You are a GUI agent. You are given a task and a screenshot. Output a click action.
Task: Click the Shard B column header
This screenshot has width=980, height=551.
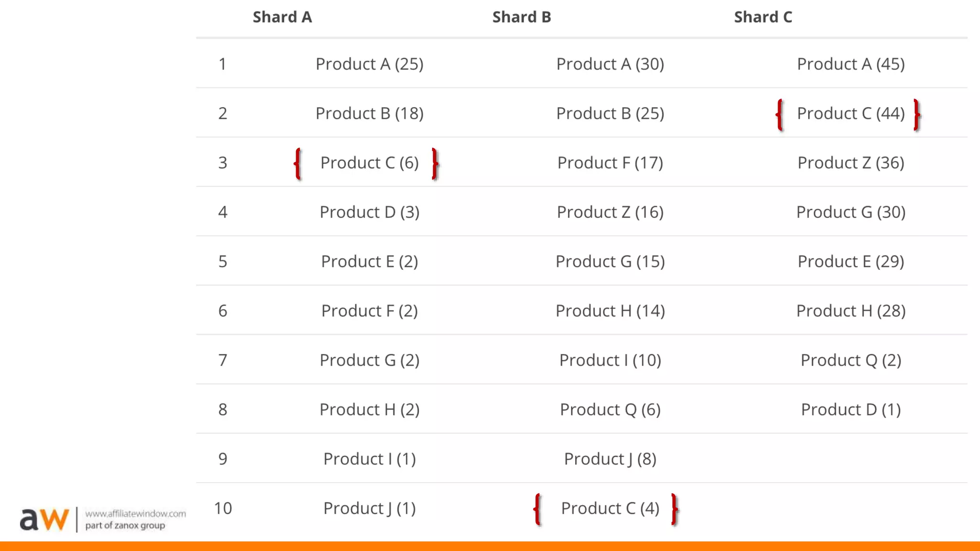pyautogui.click(x=522, y=17)
